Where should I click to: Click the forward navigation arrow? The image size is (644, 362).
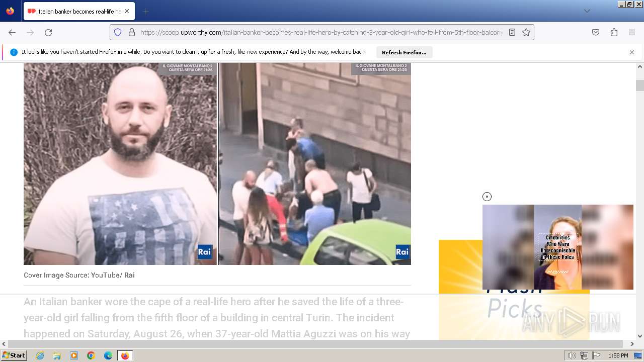coord(30,32)
